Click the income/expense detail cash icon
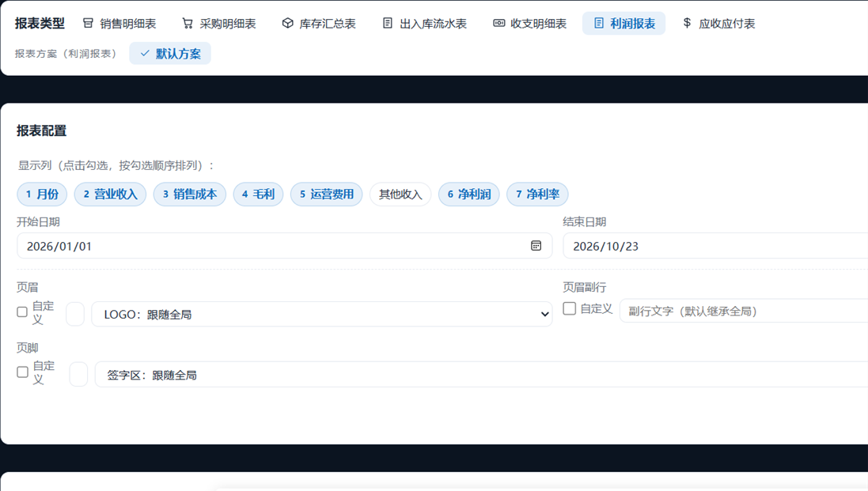Viewport: 868px width, 491px height. [498, 23]
